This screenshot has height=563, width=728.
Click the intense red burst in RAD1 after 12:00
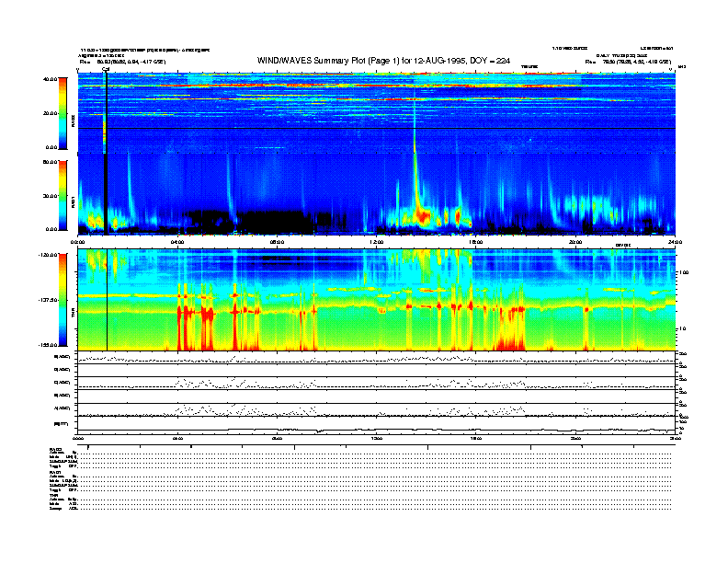[x=422, y=215]
